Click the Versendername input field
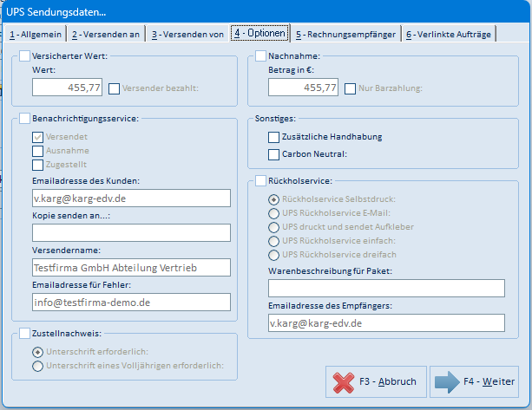The width and height of the screenshot is (532, 410). pos(131,268)
